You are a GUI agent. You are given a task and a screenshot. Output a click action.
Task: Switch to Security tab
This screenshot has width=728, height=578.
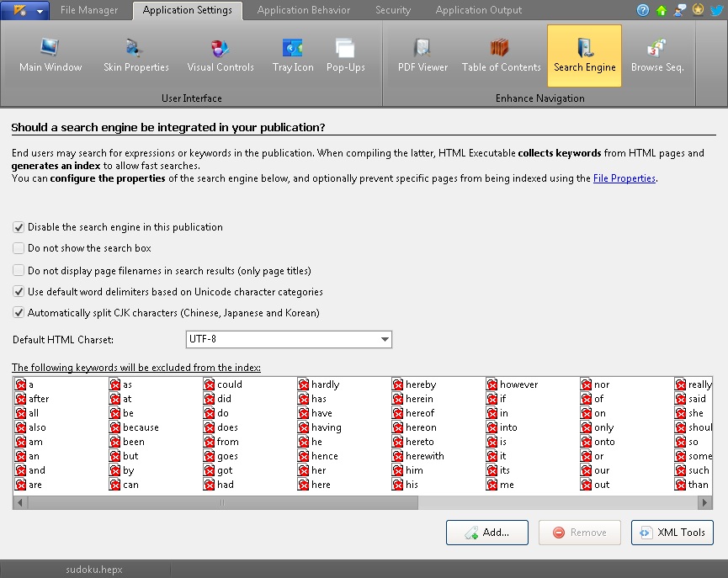coord(393,10)
